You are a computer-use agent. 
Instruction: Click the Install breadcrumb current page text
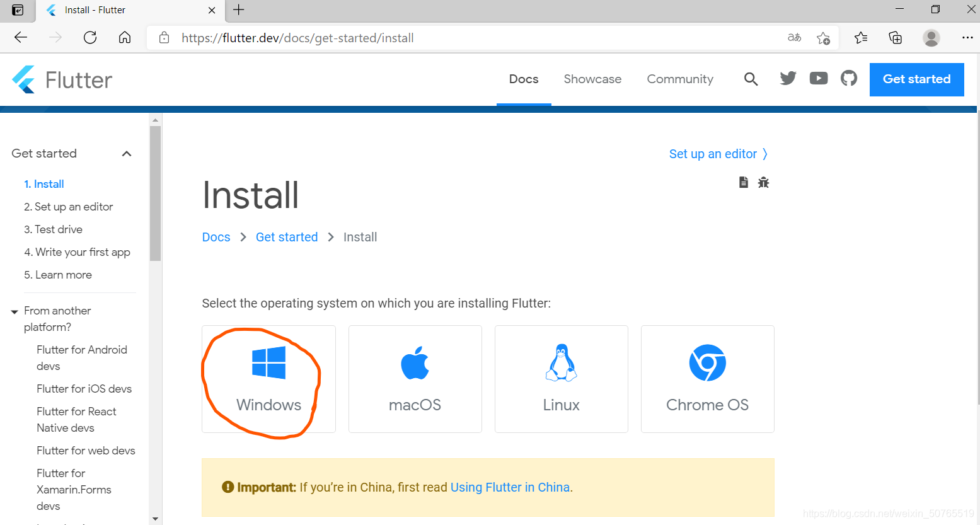pyautogui.click(x=360, y=237)
